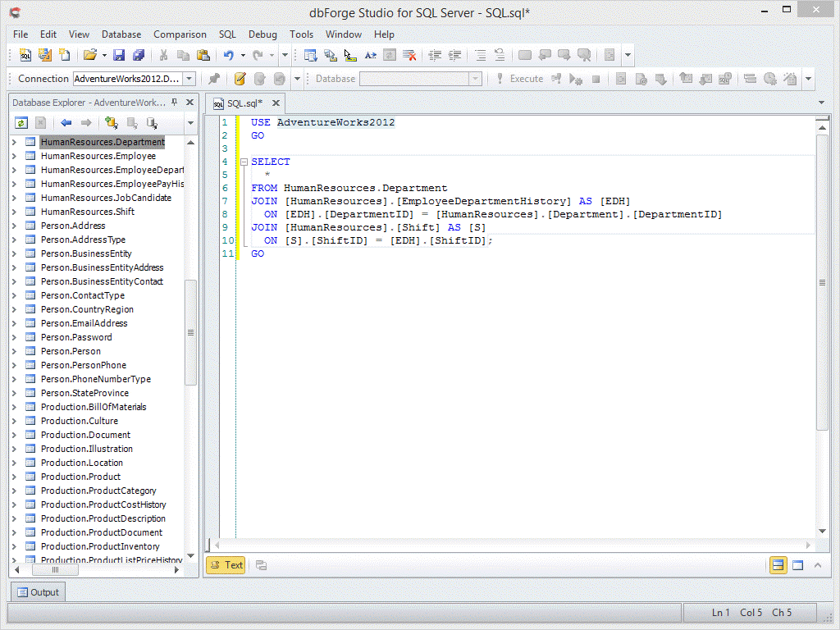Viewport: 840px width, 630px height.
Task: Expand the Person.Address table node
Action: pyautogui.click(x=14, y=226)
